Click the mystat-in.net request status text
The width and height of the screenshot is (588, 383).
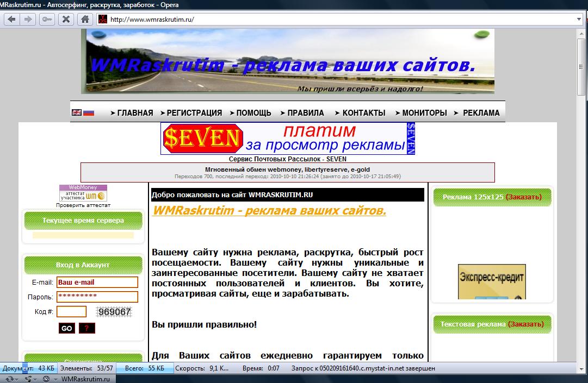pyautogui.click(x=363, y=368)
